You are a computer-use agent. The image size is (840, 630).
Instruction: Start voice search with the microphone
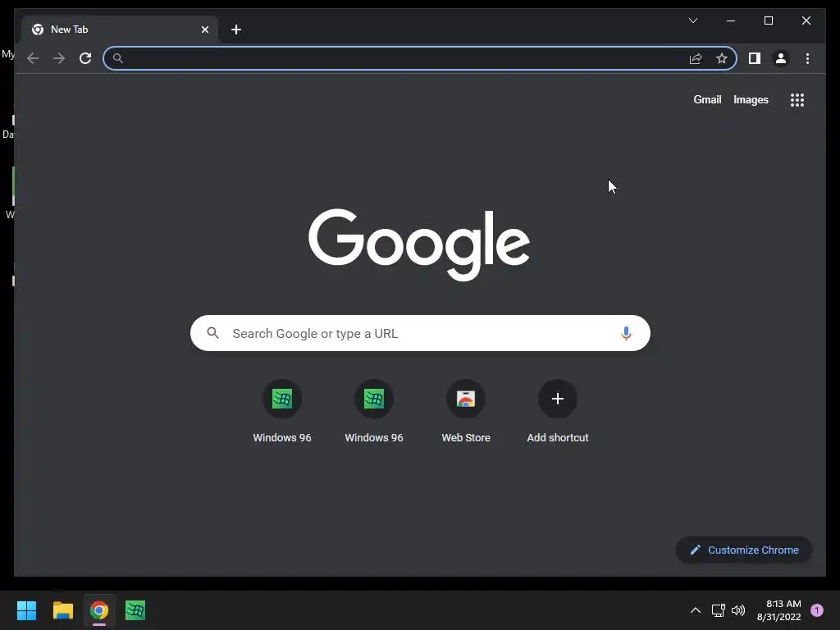(x=626, y=333)
